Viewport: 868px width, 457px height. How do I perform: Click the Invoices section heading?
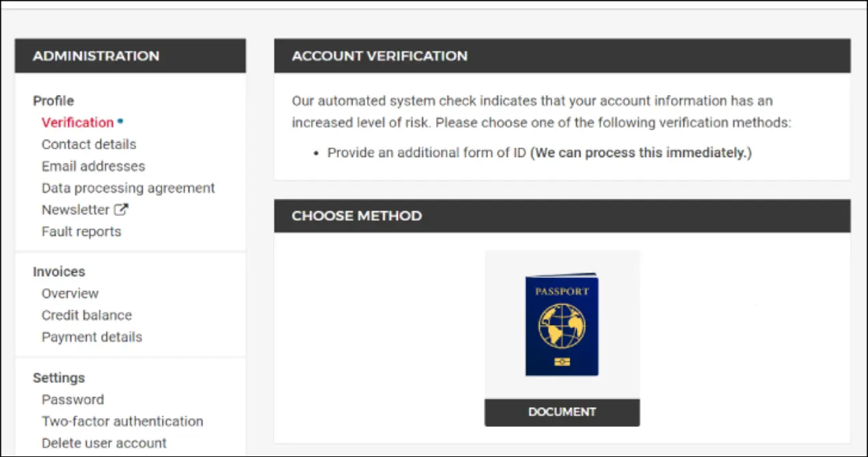(x=59, y=271)
